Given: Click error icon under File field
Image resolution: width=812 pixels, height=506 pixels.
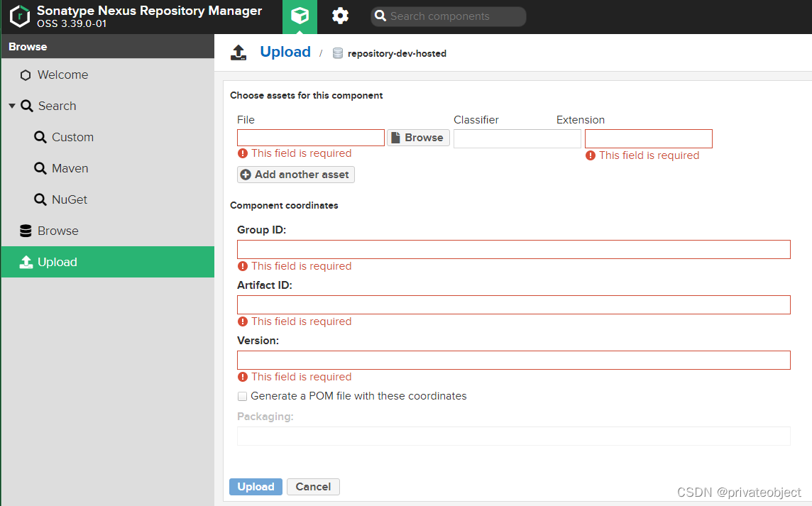Looking at the screenshot, I should tap(242, 153).
